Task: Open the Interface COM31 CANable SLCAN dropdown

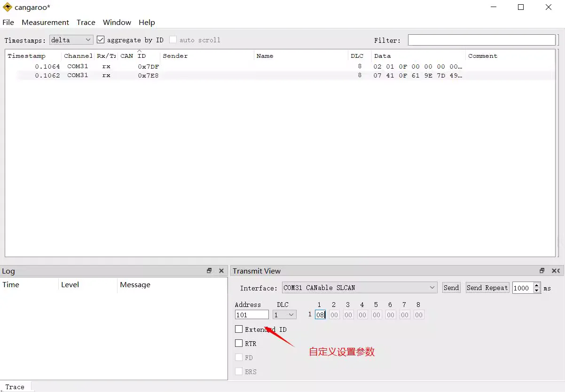Action: pos(360,288)
